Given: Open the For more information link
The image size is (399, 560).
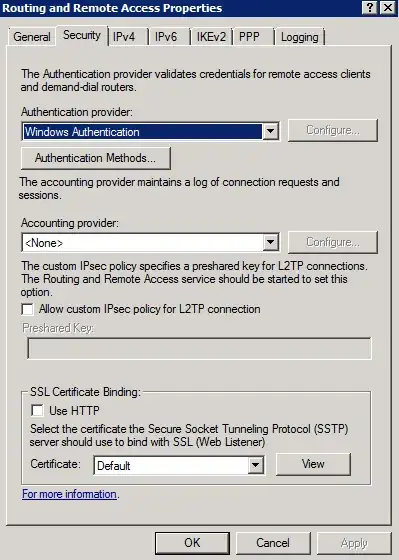Looking at the screenshot, I should (x=69, y=494).
